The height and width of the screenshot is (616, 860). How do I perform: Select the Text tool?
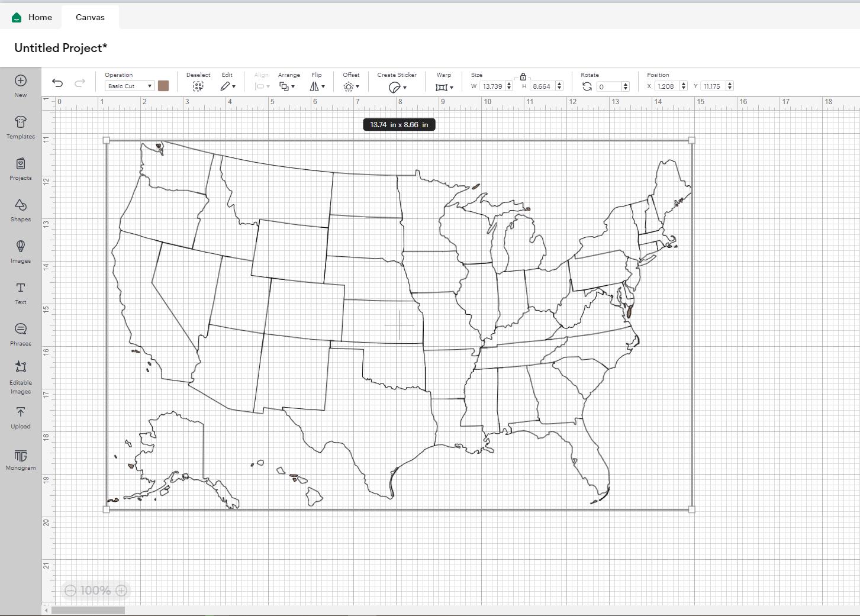click(x=21, y=292)
